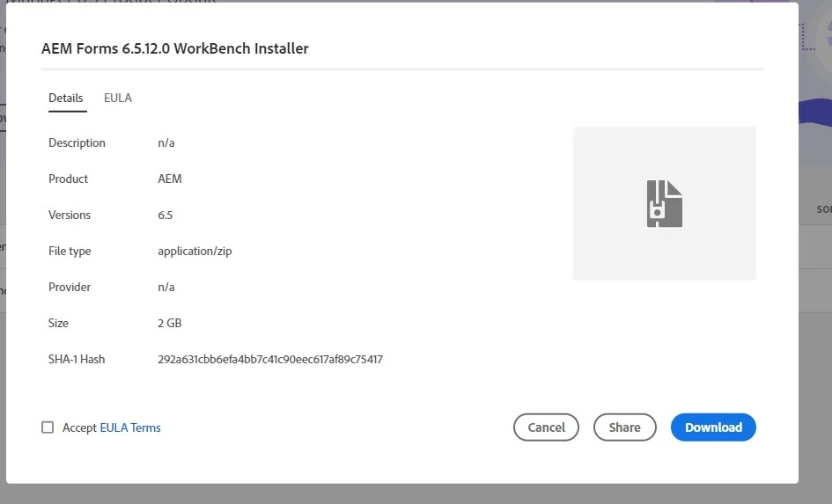The image size is (832, 504).
Task: Click the Description label
Action: [77, 143]
